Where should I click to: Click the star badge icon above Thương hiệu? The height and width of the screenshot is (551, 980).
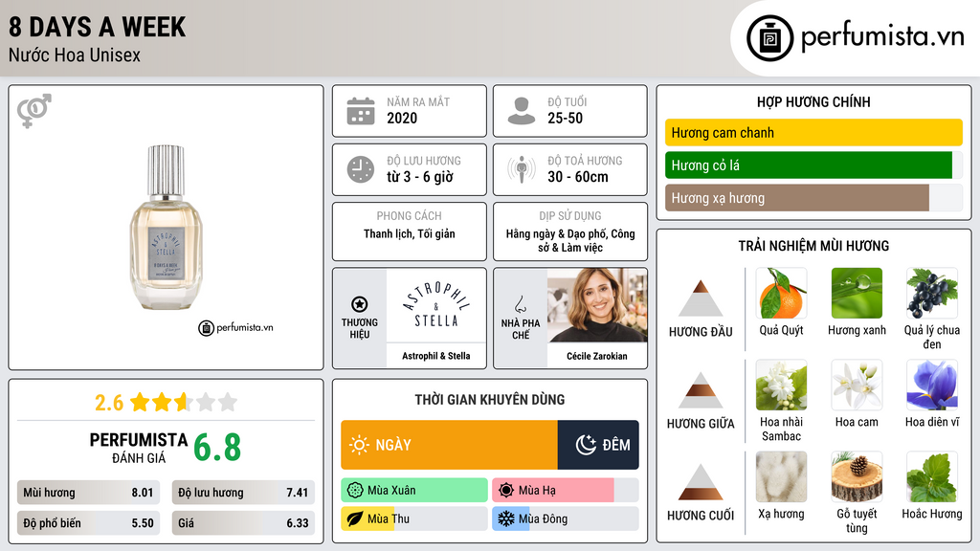[x=360, y=304]
